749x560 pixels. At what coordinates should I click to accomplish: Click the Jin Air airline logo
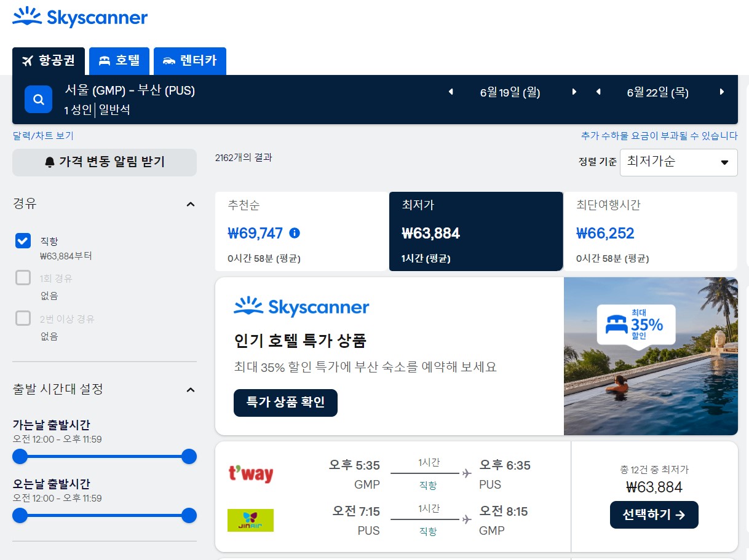[251, 520]
